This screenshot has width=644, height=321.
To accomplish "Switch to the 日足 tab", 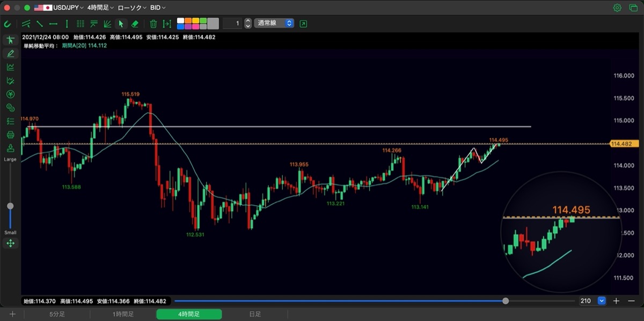I will point(255,315).
